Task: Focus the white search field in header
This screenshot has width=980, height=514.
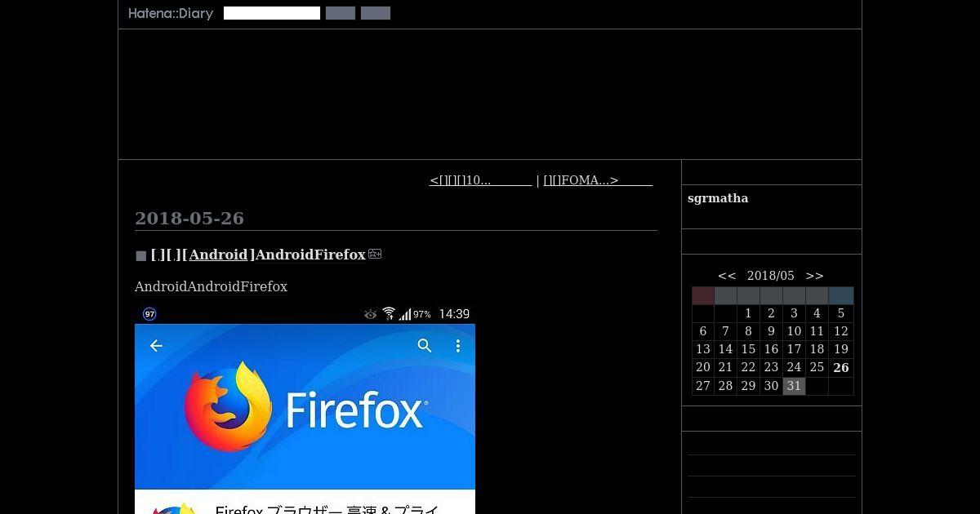Action: click(x=272, y=13)
